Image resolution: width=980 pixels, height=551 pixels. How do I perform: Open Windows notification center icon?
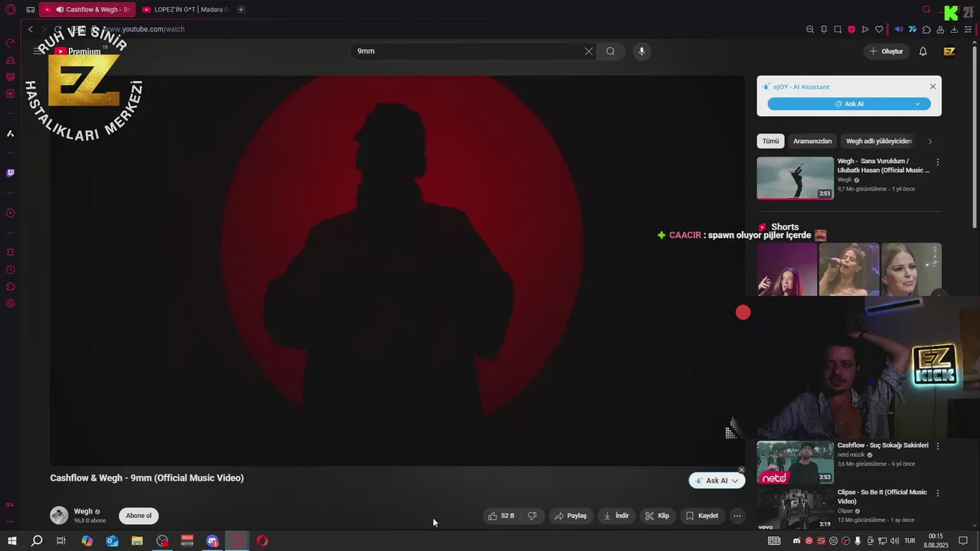[x=963, y=541]
